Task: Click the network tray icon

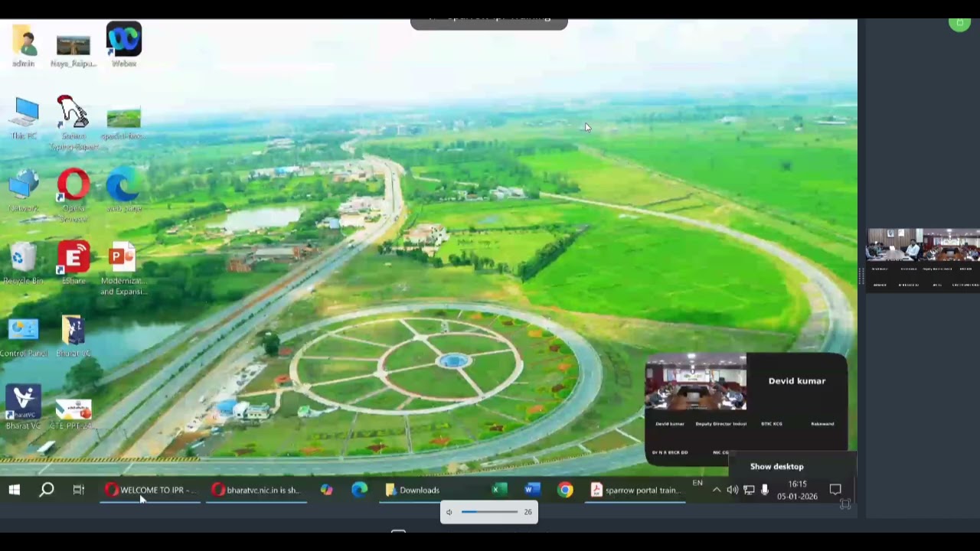Action: [749, 490]
